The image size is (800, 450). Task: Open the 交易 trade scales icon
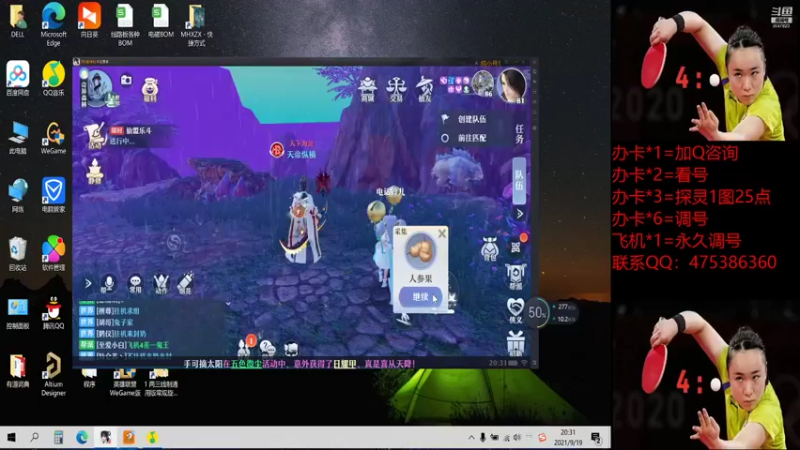[x=396, y=89]
